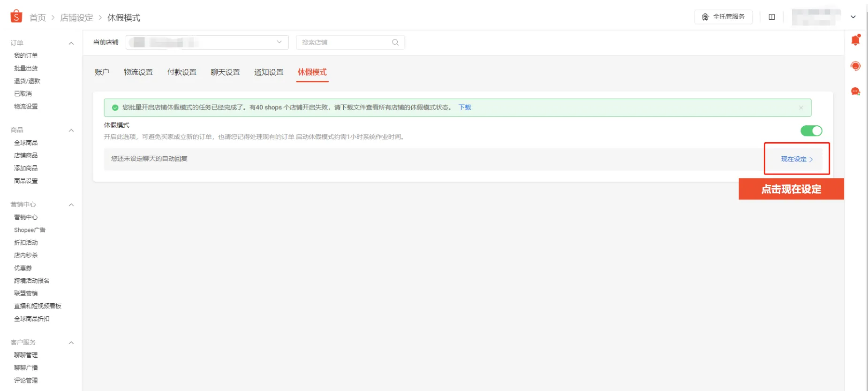Switch to the 付款设置 tab
Screen dimensions: 868x391
(x=182, y=72)
